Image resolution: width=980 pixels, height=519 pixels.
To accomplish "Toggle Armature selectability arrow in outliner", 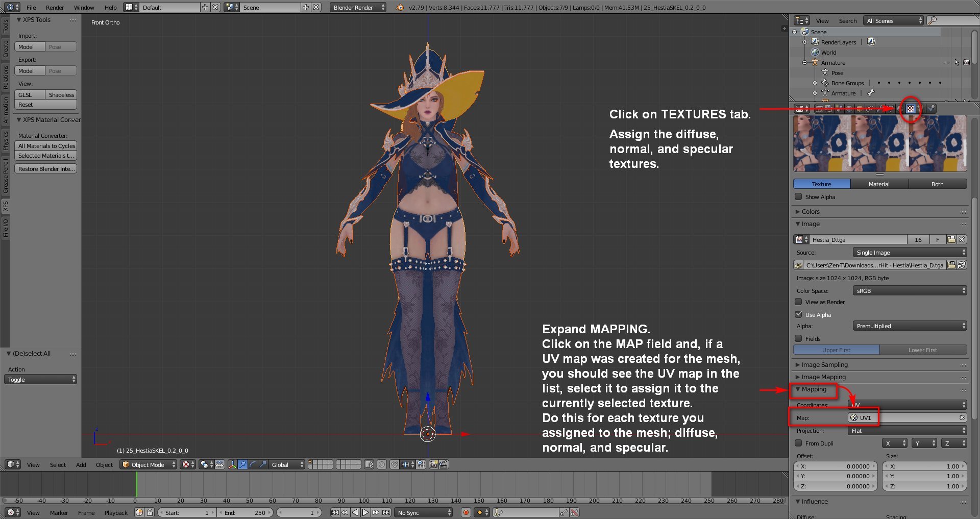I will click(957, 62).
